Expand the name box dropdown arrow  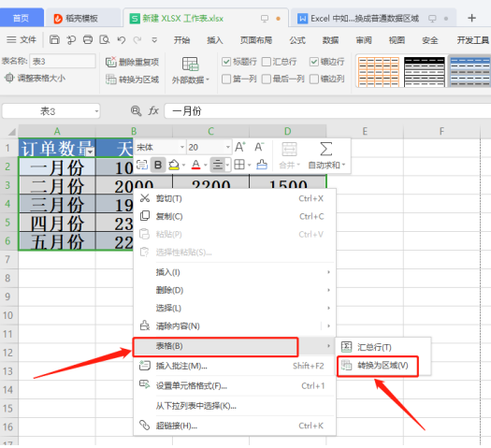(96, 111)
